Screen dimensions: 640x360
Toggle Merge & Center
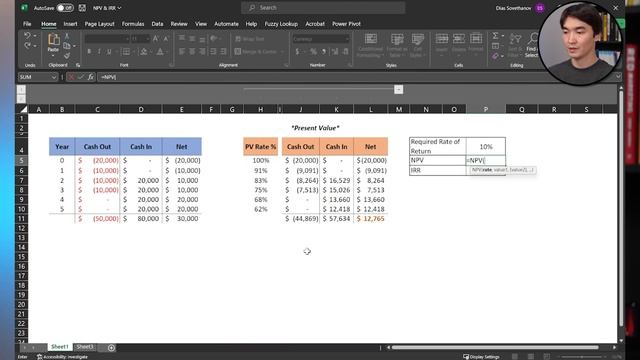click(256, 52)
